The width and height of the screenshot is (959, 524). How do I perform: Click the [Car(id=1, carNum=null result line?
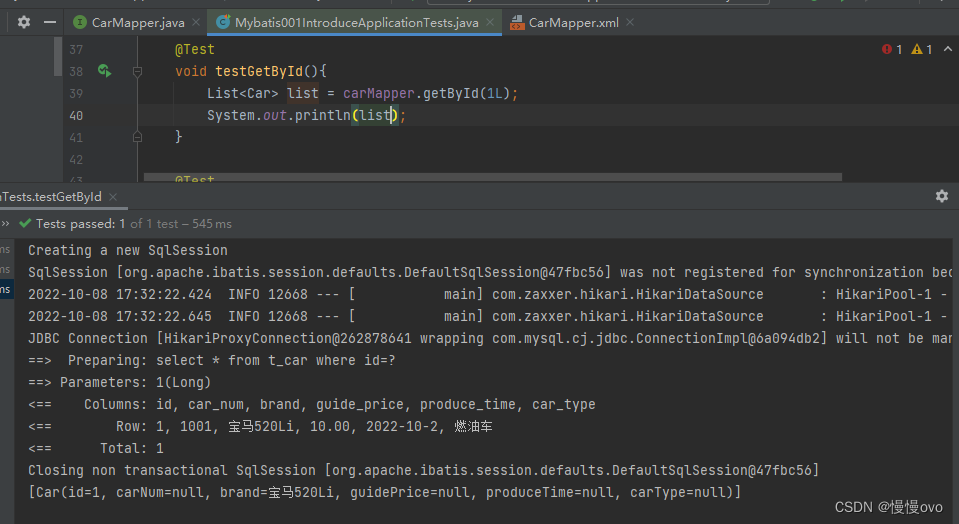click(x=385, y=493)
